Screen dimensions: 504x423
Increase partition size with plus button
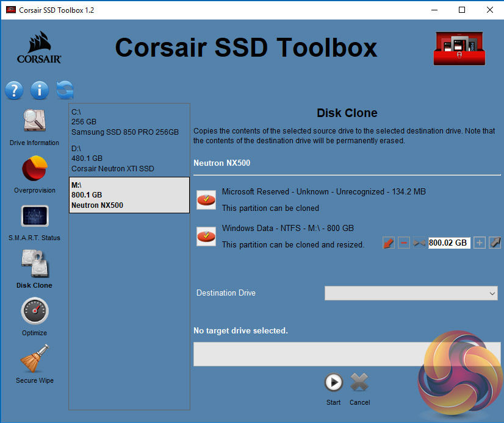click(x=480, y=243)
